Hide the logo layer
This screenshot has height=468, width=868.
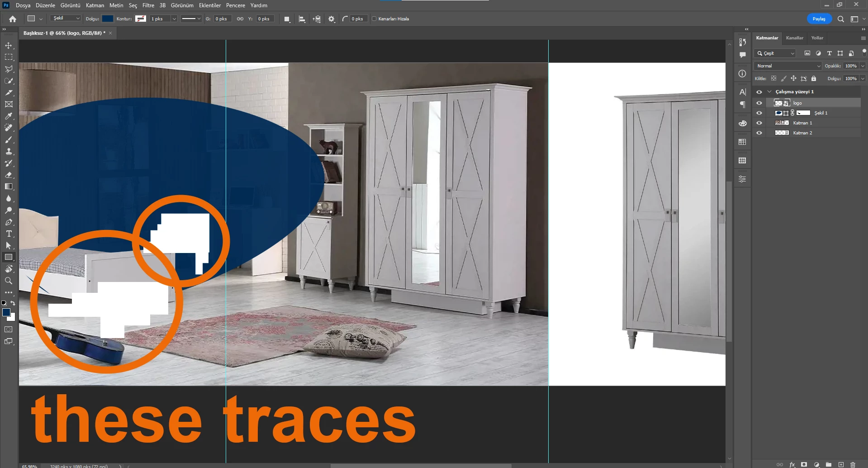(759, 103)
